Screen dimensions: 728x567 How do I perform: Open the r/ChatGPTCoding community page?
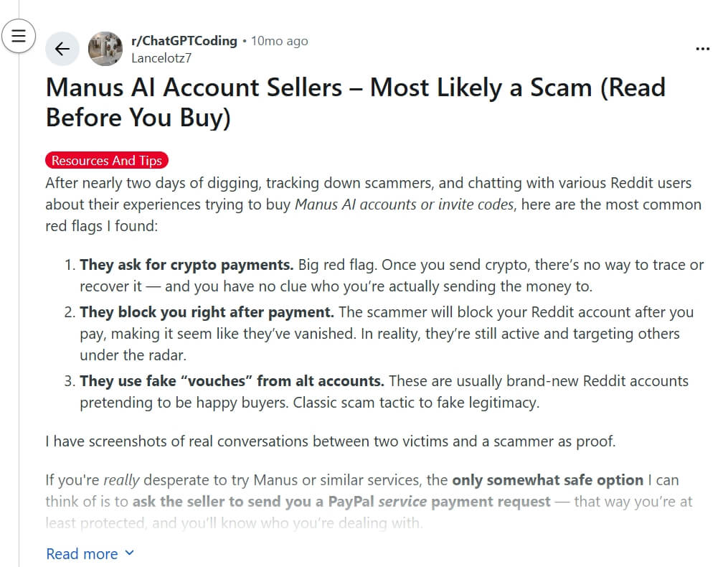coord(184,41)
